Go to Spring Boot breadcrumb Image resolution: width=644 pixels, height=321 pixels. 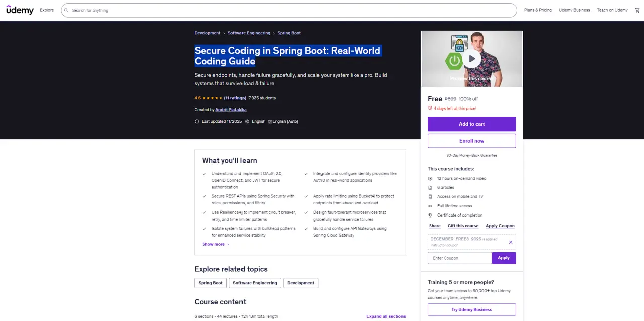(289, 33)
